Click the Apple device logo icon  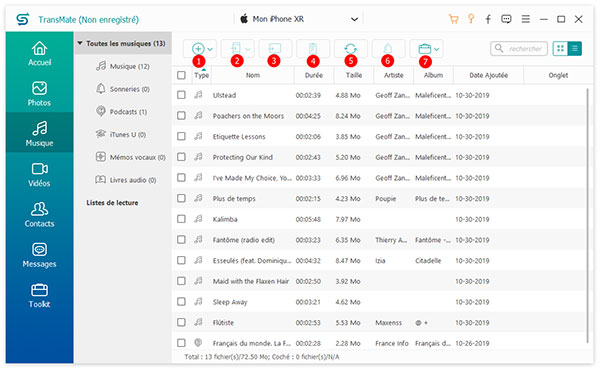pyautogui.click(x=244, y=19)
